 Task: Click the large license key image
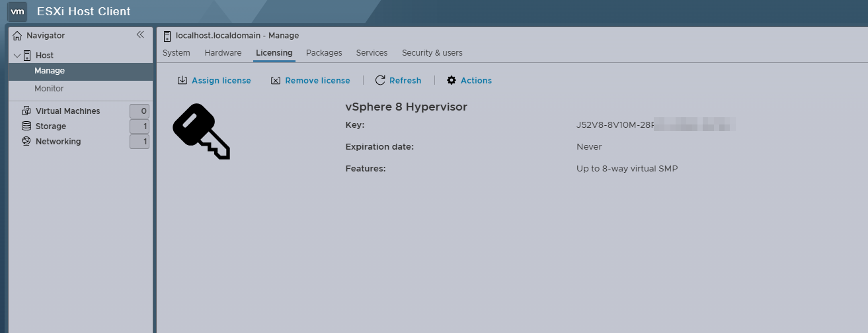[x=201, y=132]
